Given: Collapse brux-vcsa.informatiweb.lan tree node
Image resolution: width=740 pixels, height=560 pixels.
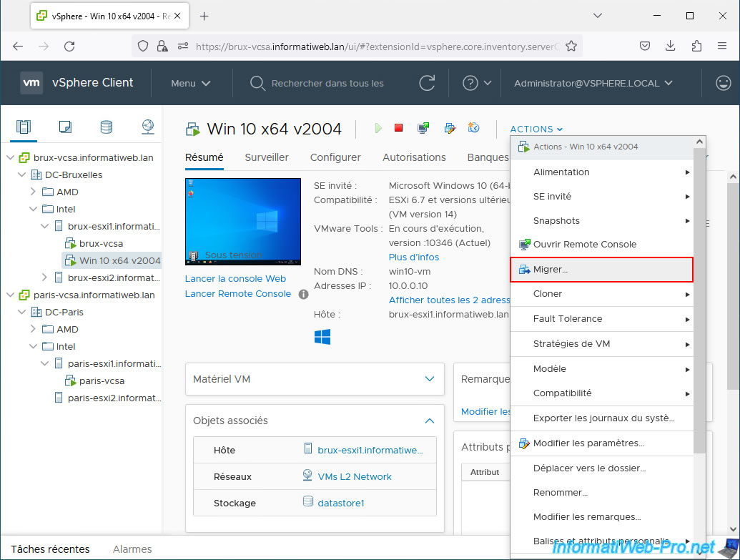Looking at the screenshot, I should [x=11, y=157].
